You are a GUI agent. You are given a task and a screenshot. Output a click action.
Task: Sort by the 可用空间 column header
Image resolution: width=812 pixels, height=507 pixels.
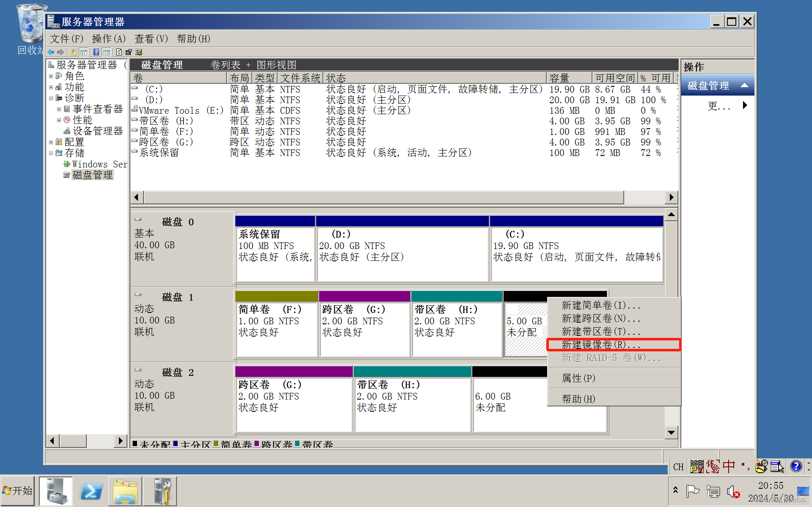point(615,78)
